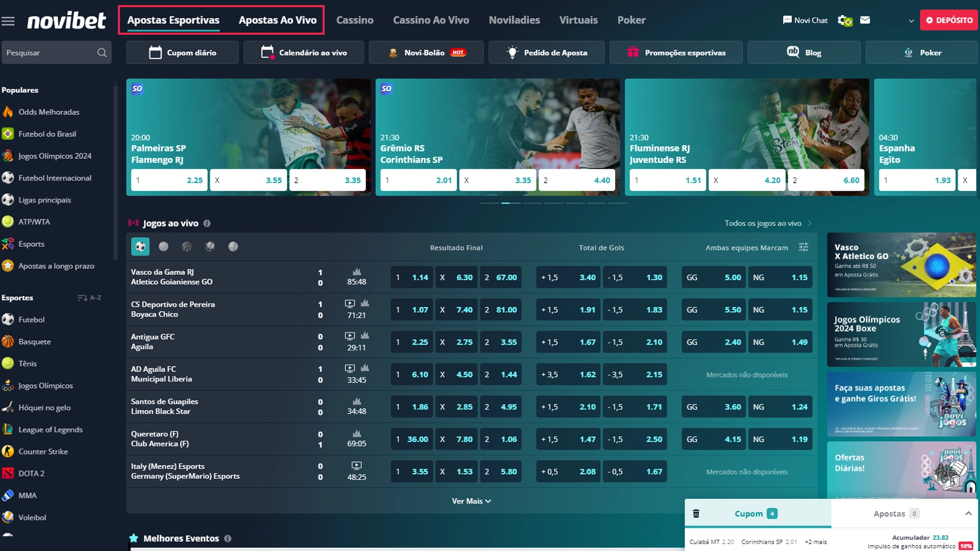The height and width of the screenshot is (551, 980).
Task: Select Palmeiras SP win odds 2.25
Action: point(169,180)
